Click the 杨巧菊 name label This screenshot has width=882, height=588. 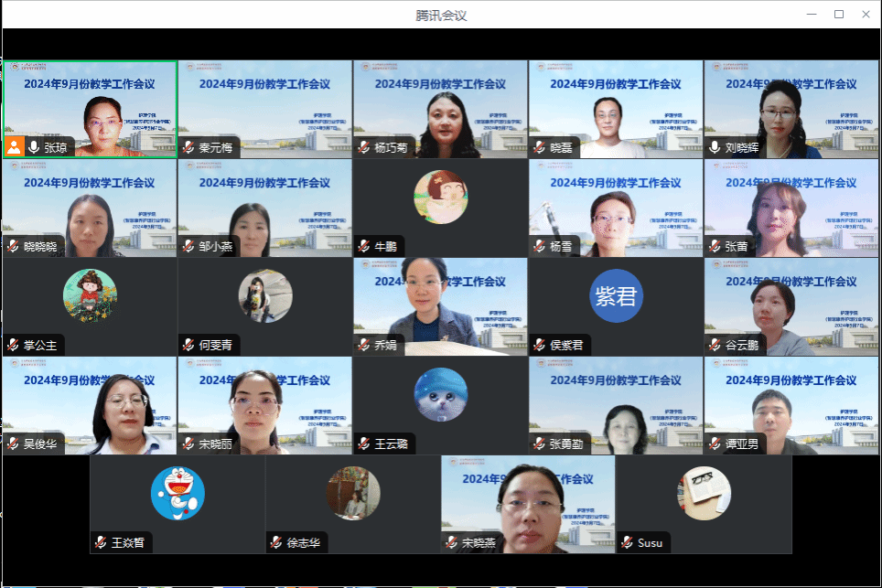(392, 147)
